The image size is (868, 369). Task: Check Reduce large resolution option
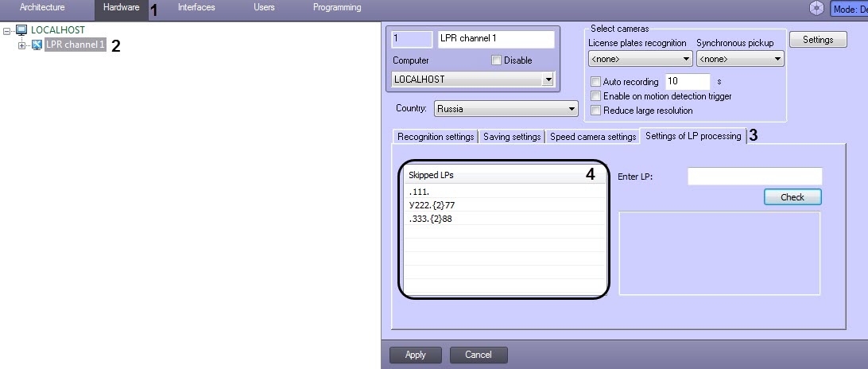click(x=595, y=111)
